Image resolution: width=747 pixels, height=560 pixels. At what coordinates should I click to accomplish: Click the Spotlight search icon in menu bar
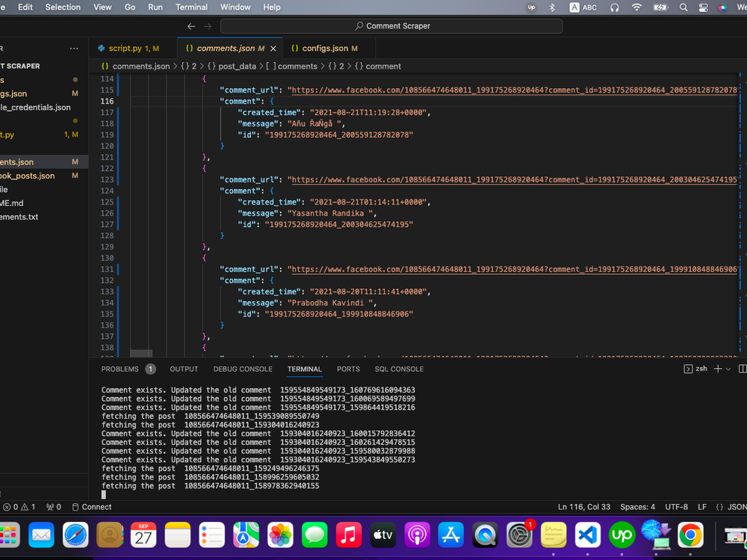tap(683, 7)
